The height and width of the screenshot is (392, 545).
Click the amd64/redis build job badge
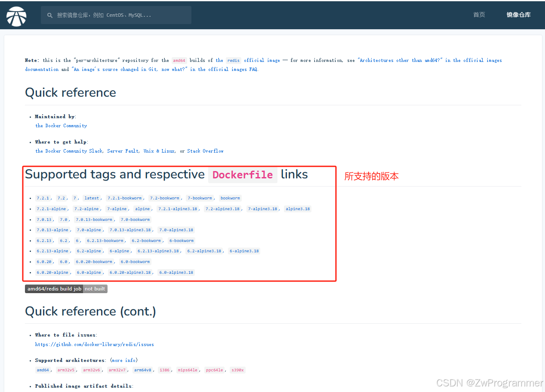pos(66,289)
